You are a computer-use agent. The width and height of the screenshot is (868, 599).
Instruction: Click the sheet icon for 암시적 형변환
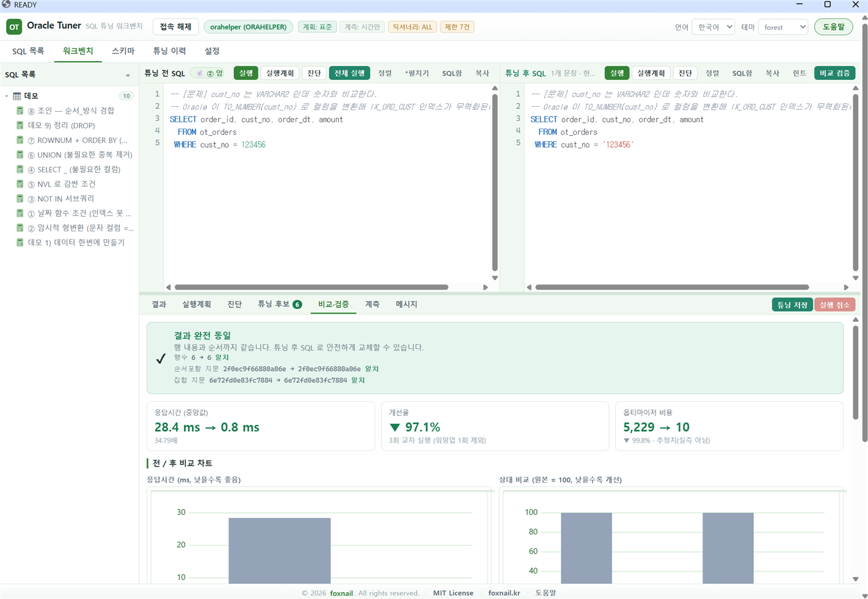[x=20, y=228]
